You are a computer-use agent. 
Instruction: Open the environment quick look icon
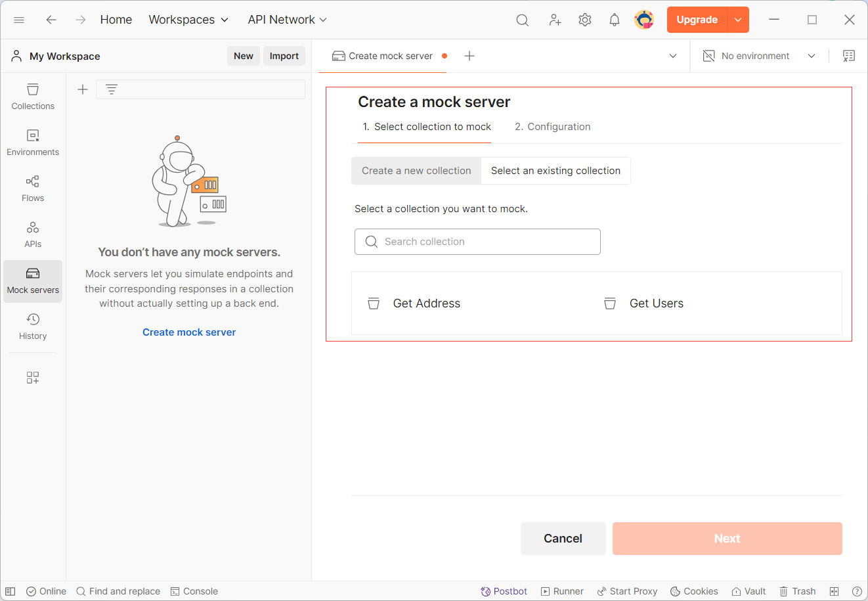click(x=849, y=56)
